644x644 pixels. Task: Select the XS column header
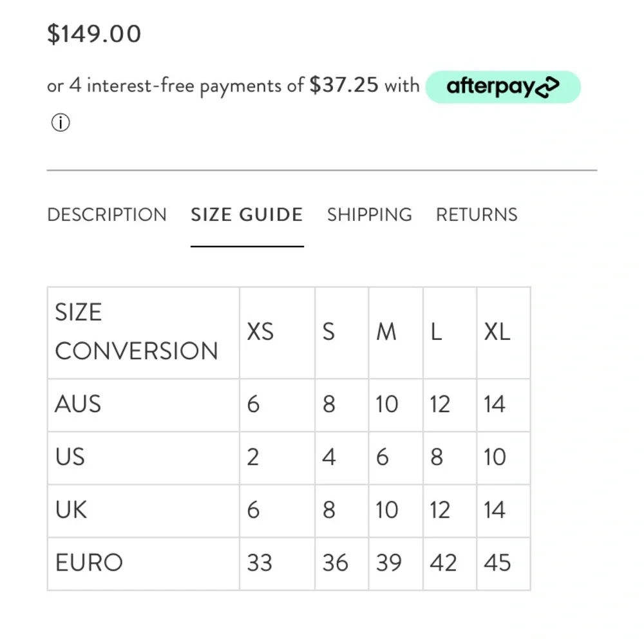click(x=260, y=332)
